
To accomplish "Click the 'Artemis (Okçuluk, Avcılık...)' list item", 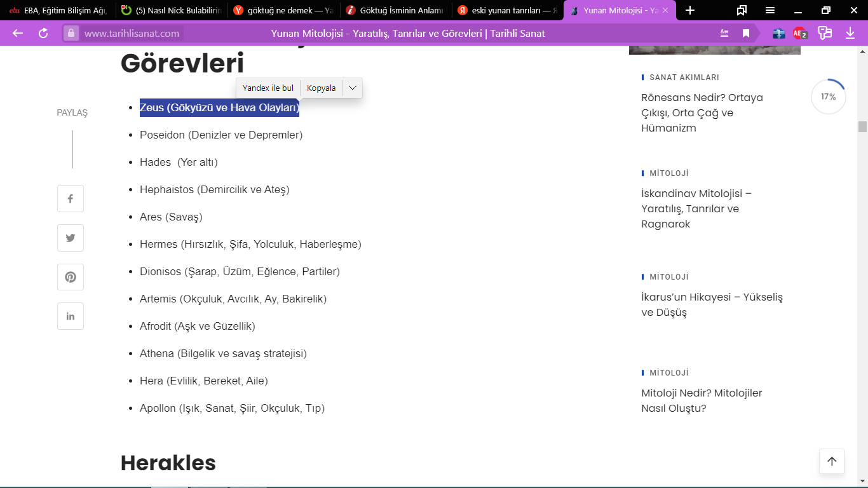I will 233,299.
